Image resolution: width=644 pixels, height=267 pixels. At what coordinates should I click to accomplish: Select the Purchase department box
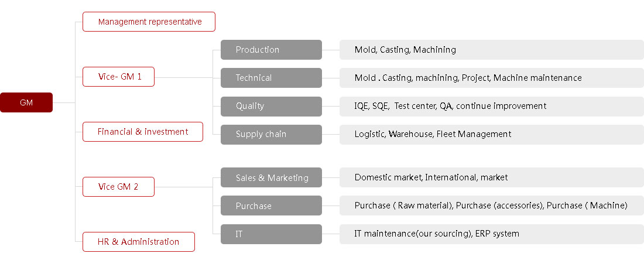(271, 206)
